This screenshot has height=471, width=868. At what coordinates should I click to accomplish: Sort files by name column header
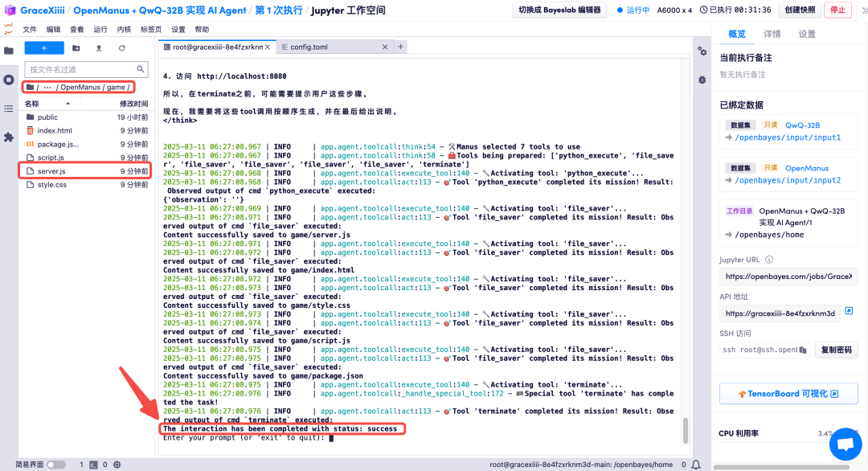[x=47, y=104]
